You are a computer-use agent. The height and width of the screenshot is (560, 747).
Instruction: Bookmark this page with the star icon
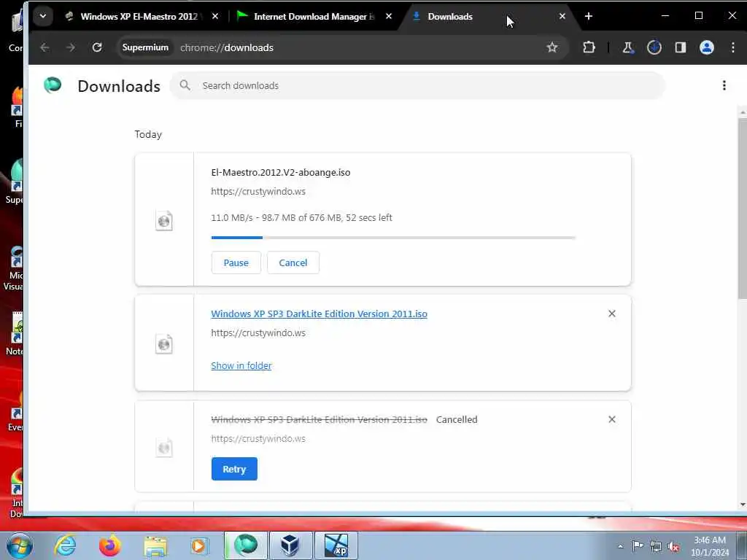[x=552, y=47]
